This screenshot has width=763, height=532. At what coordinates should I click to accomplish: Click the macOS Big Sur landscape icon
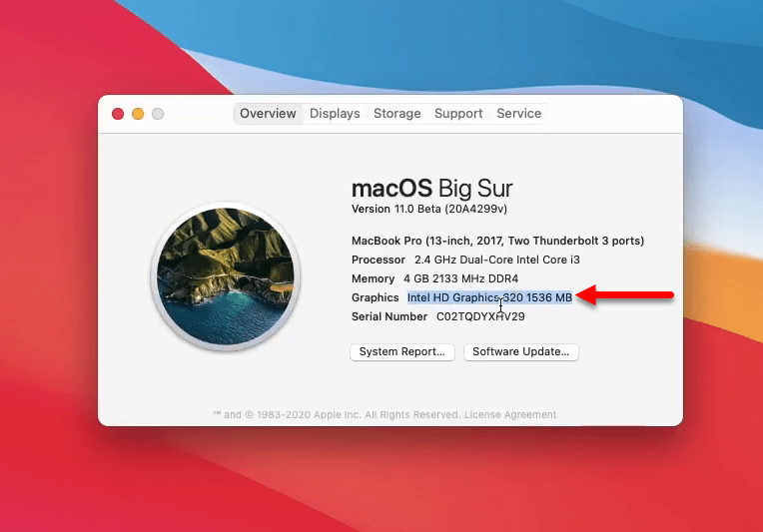click(x=226, y=276)
